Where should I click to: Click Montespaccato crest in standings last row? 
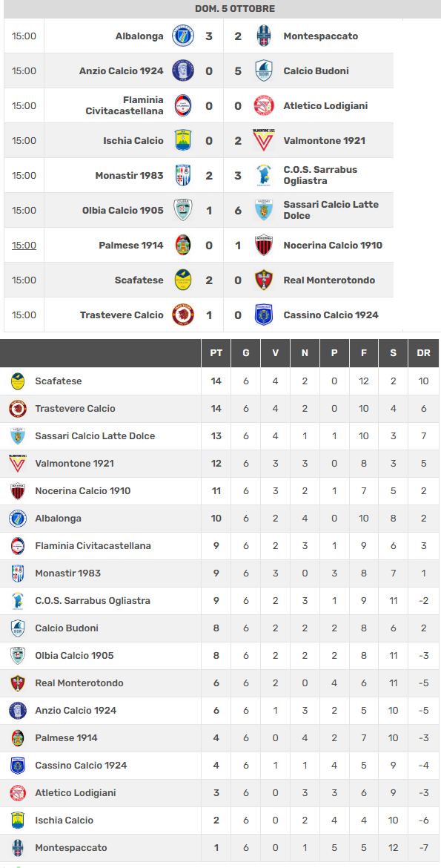click(x=18, y=847)
